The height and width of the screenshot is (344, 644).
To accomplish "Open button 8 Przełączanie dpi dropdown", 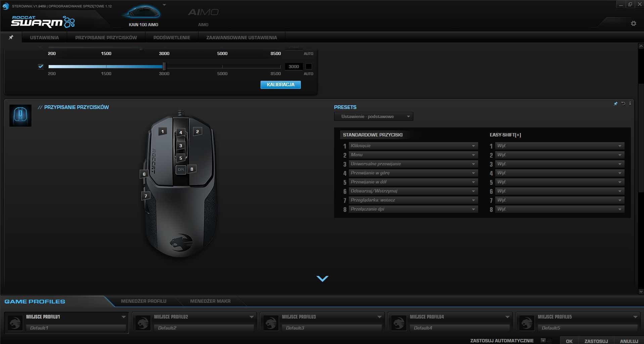I will coord(413,209).
